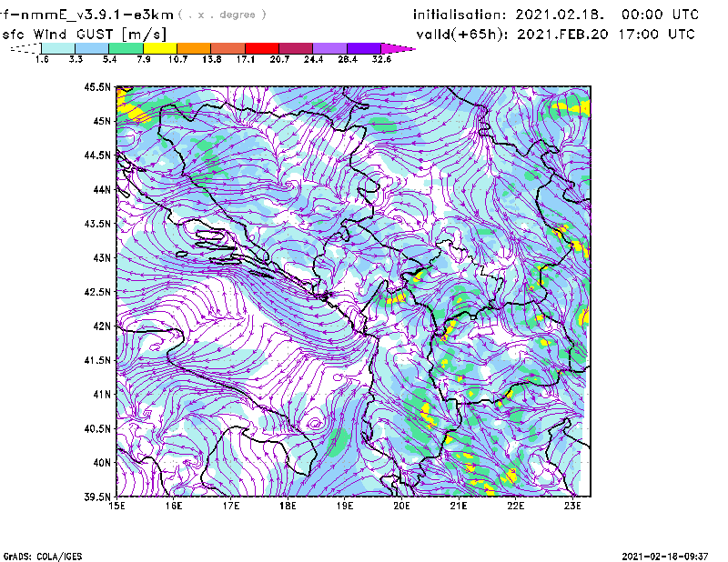Select the yellow legend swatch after 7.9
728x562 pixels.
(160, 48)
